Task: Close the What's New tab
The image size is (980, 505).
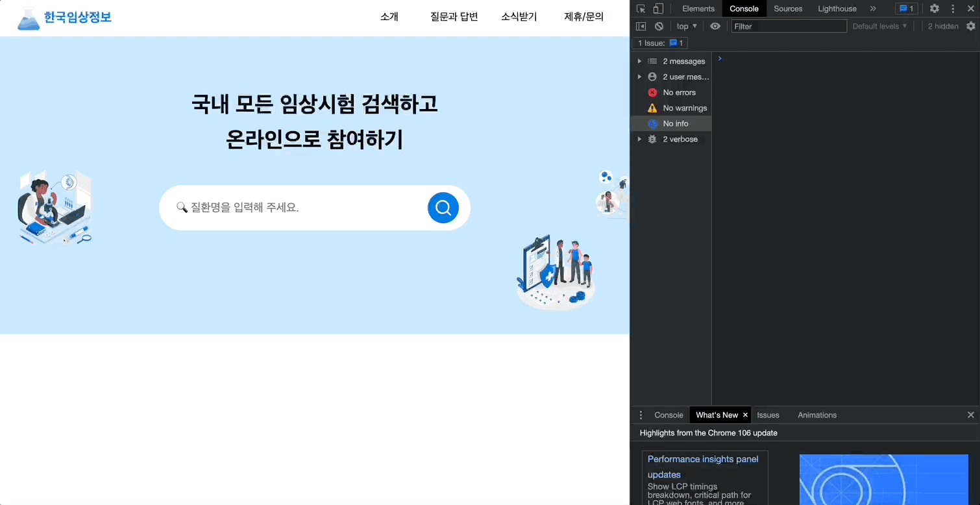Action: click(745, 415)
